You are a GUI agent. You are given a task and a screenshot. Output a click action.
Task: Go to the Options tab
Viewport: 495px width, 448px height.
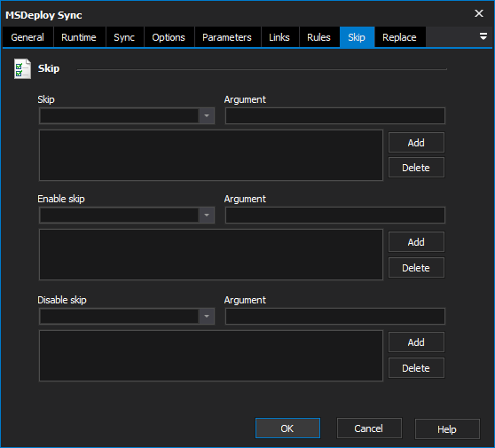pos(169,37)
